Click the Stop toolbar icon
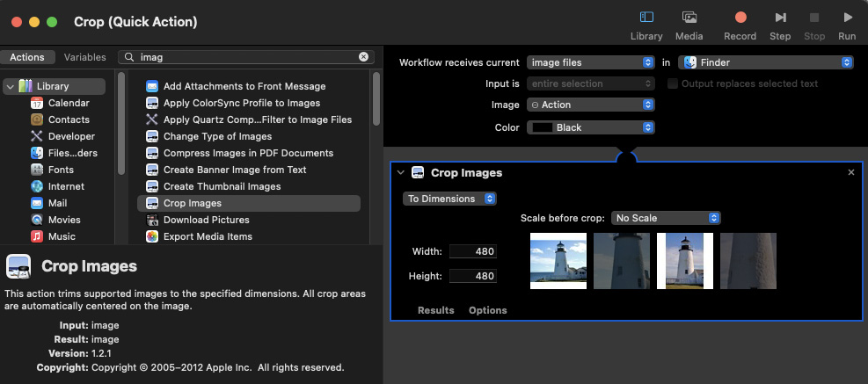868x384 pixels. [814, 18]
